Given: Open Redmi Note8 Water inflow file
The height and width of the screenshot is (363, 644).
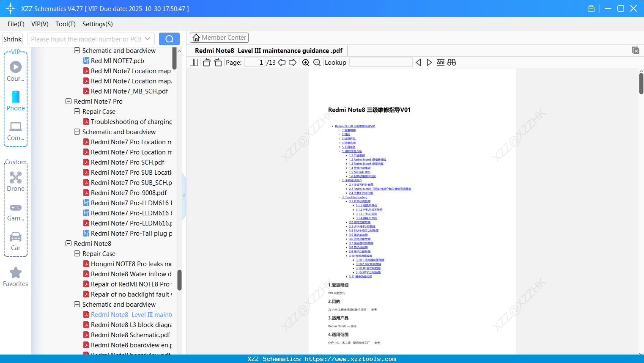Looking at the screenshot, I should point(127,274).
